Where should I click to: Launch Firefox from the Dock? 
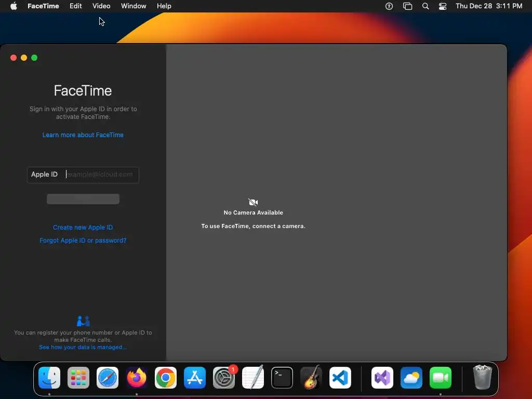click(x=137, y=378)
